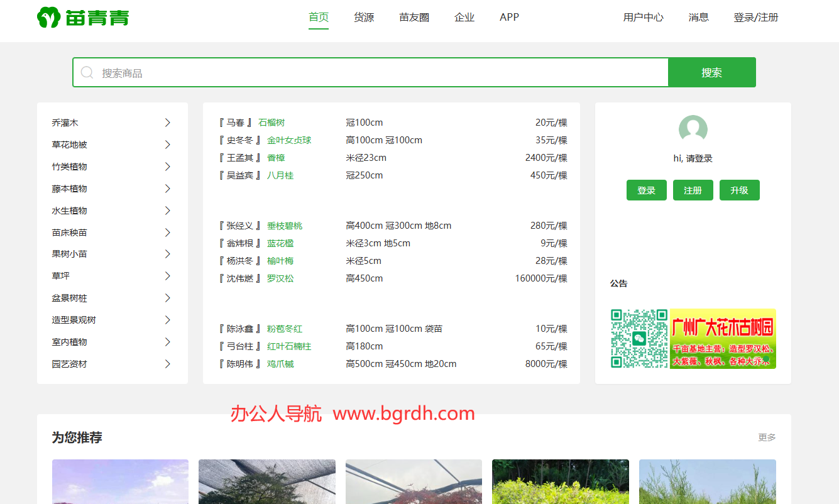The width and height of the screenshot is (839, 504).
Task: Click the magnifier icon in search box
Action: tap(87, 73)
